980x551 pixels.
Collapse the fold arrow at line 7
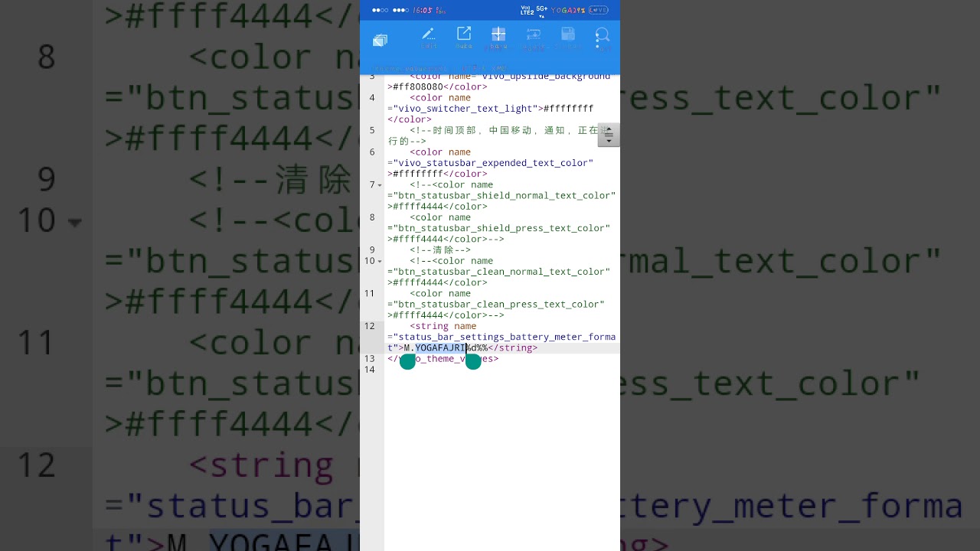380,185
